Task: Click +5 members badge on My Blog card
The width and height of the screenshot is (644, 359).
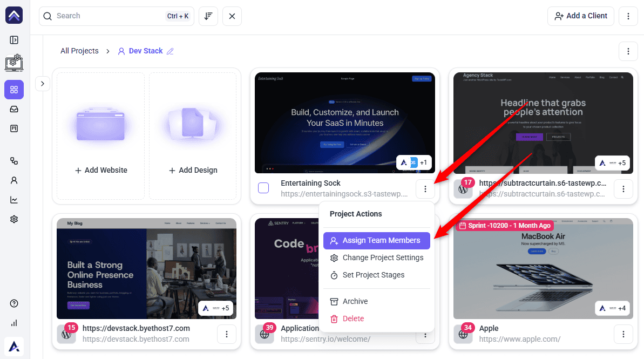Action: (215, 308)
